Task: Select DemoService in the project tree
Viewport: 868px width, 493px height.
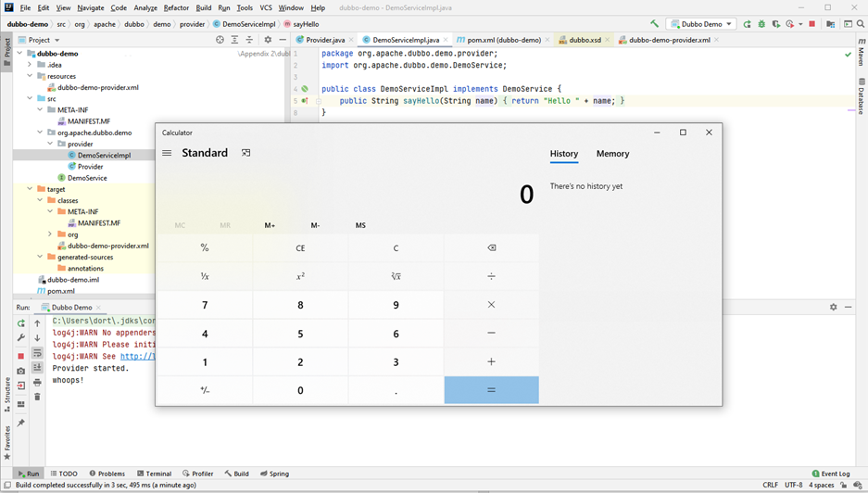Action: click(x=87, y=178)
